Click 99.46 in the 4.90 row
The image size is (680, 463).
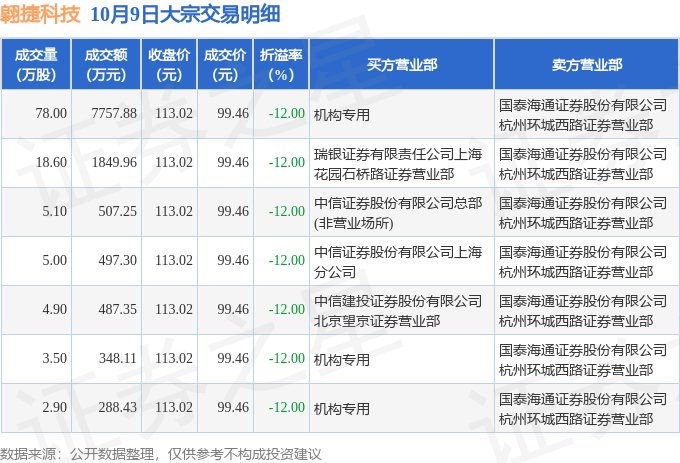(x=233, y=310)
